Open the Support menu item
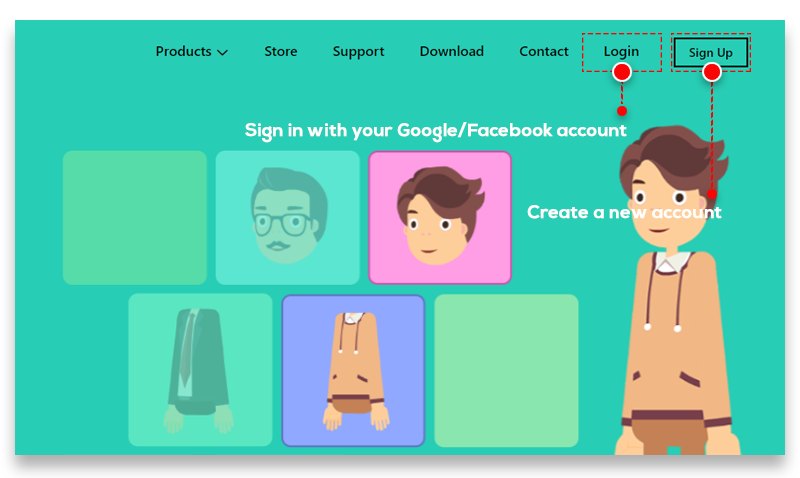 pos(358,52)
